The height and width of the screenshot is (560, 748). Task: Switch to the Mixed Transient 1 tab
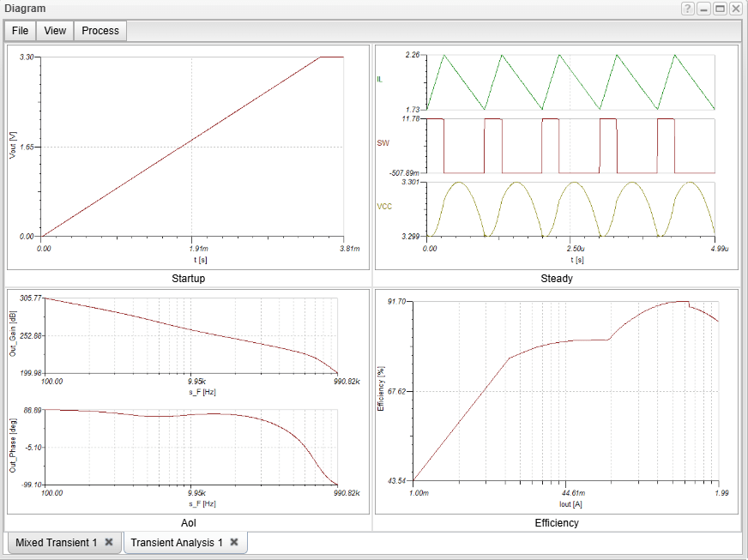coord(56,543)
